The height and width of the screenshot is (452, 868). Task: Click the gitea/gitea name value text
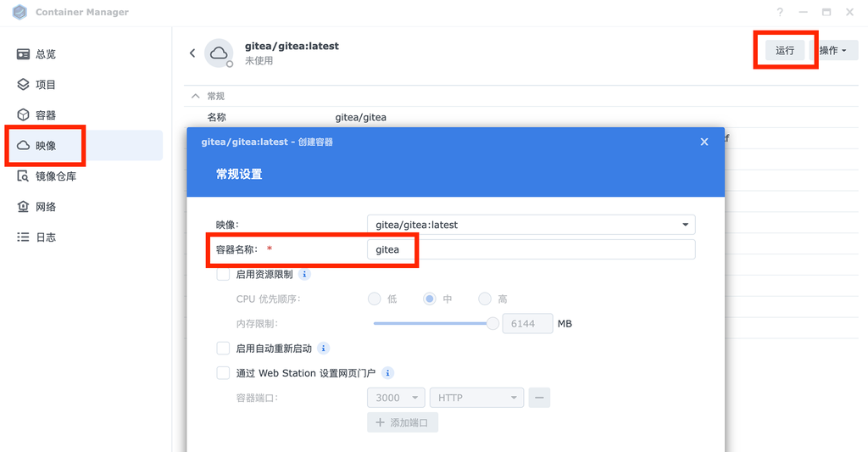pos(361,117)
